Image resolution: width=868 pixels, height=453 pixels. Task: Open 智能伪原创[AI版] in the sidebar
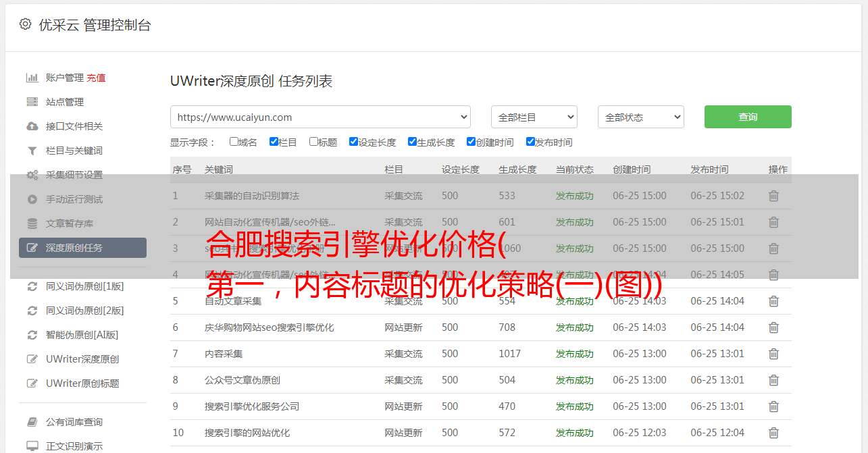pyautogui.click(x=82, y=335)
